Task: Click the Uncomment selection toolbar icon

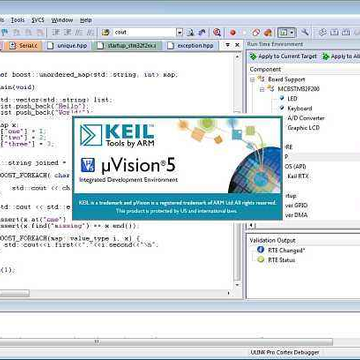Action: (x=90, y=32)
